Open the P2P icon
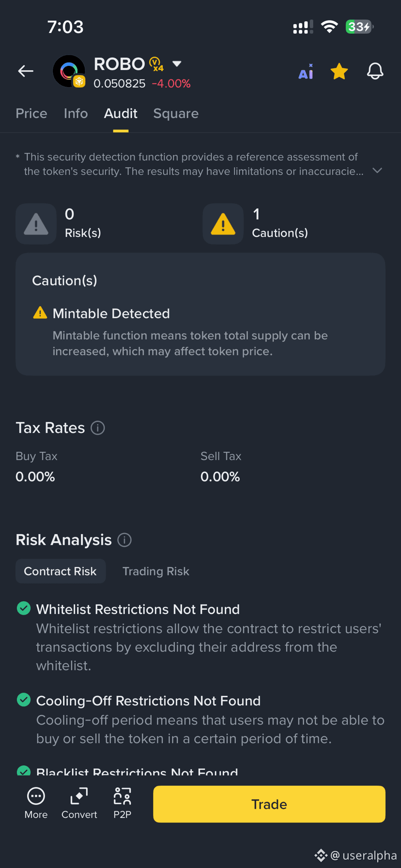This screenshot has width=401, height=868. [x=122, y=804]
